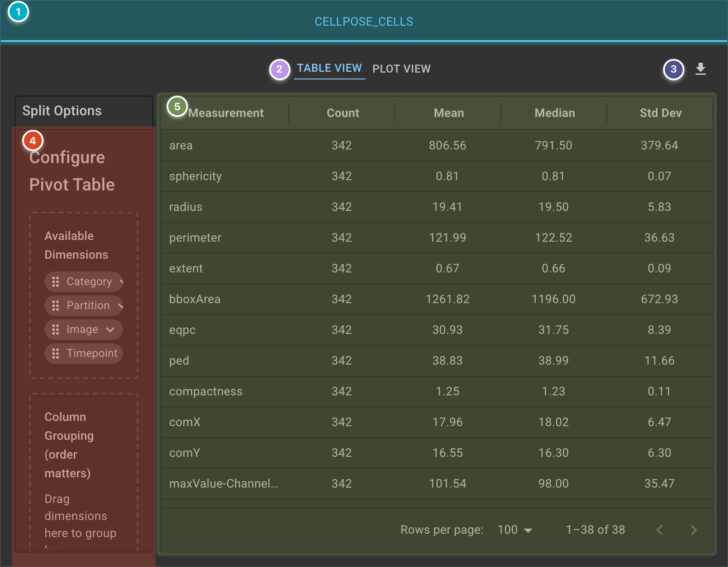Image resolution: width=728 pixels, height=567 pixels.
Task: Click the drag handle on Category chip
Action: 56,282
